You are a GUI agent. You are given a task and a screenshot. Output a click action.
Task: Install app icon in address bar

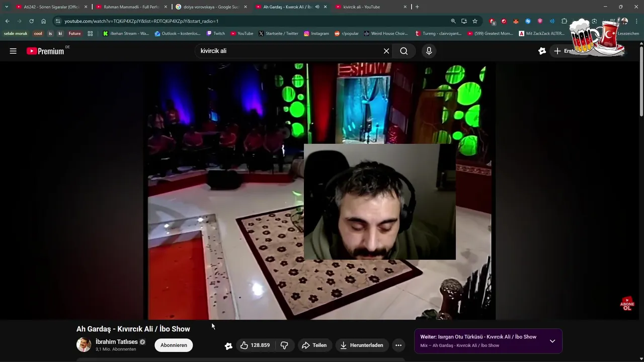point(464,21)
